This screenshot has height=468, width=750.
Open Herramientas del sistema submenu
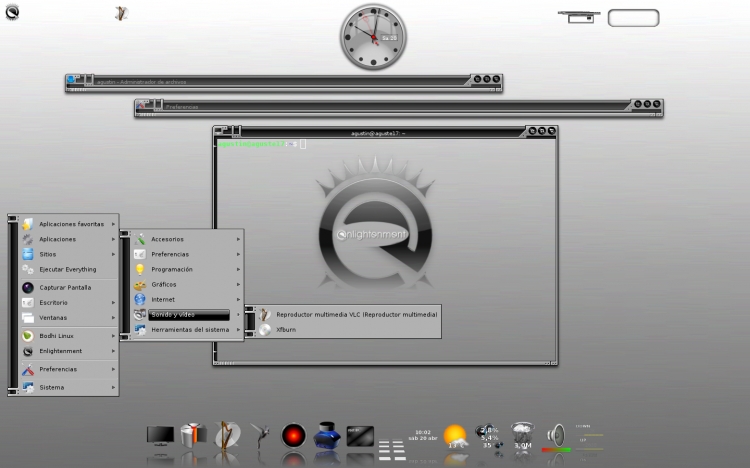pyautogui.click(x=188, y=330)
